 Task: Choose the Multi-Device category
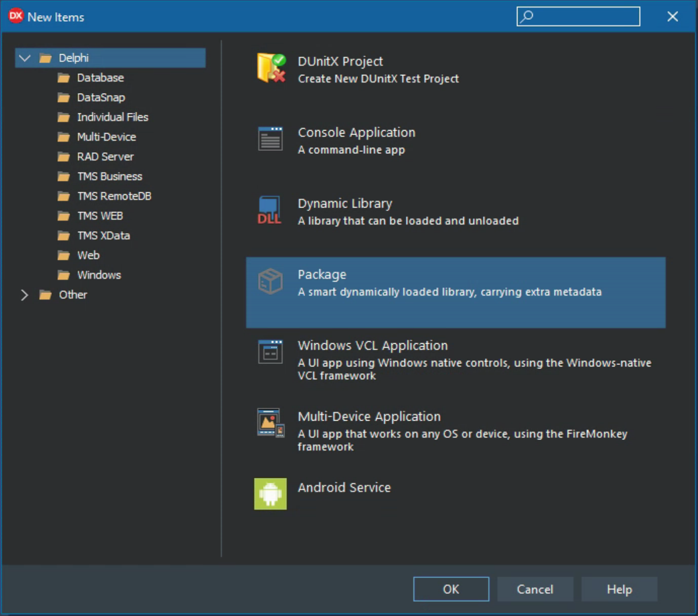pyautogui.click(x=106, y=137)
